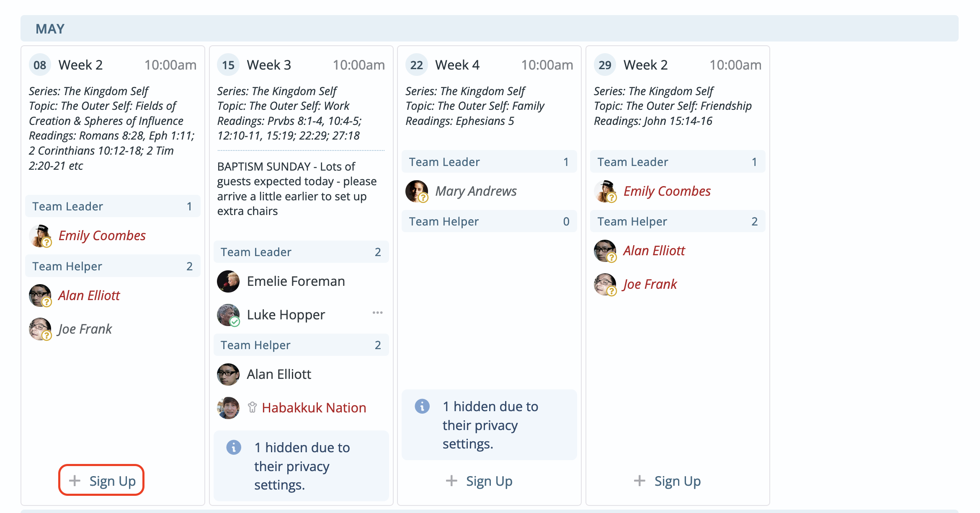Open the ellipsis options menu next to Luke Hopper
Screen dimensions: 980x513
click(377, 312)
